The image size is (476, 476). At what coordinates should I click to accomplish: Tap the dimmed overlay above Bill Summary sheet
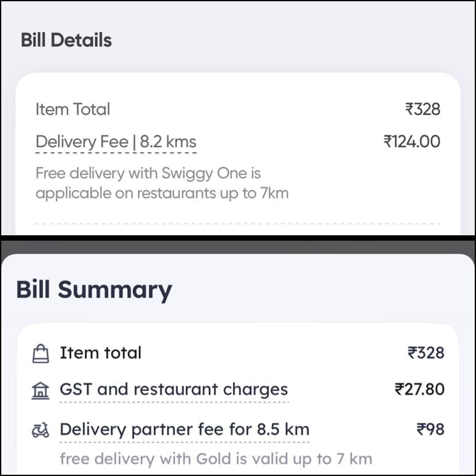(x=238, y=247)
